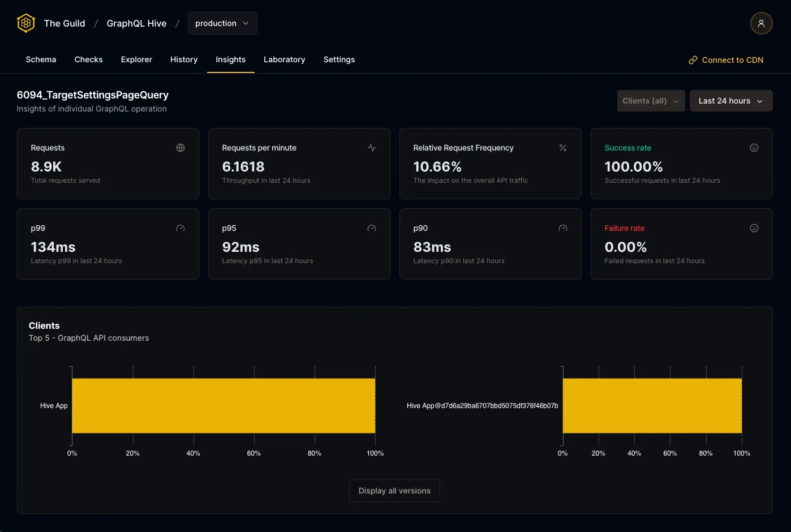Click the gauge icon on p90 card
The image size is (791, 532).
click(563, 228)
